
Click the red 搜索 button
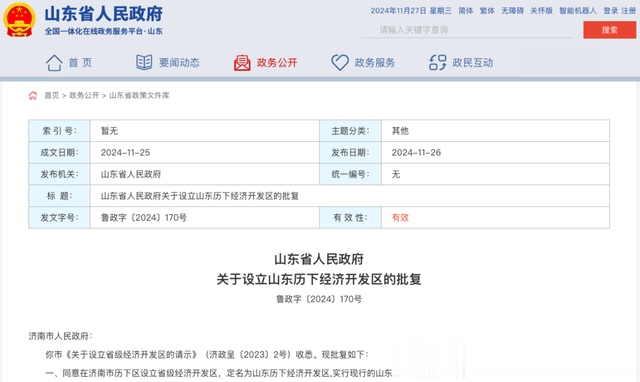609,30
